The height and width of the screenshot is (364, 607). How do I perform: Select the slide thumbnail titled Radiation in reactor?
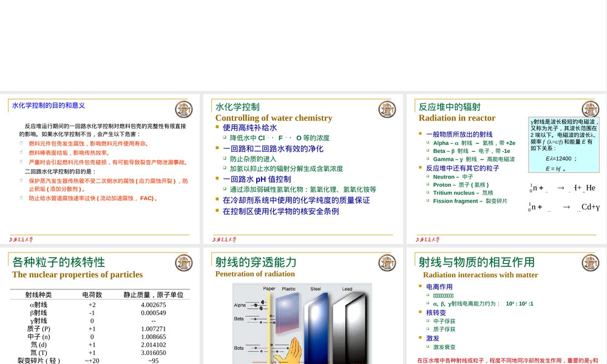pos(507,169)
